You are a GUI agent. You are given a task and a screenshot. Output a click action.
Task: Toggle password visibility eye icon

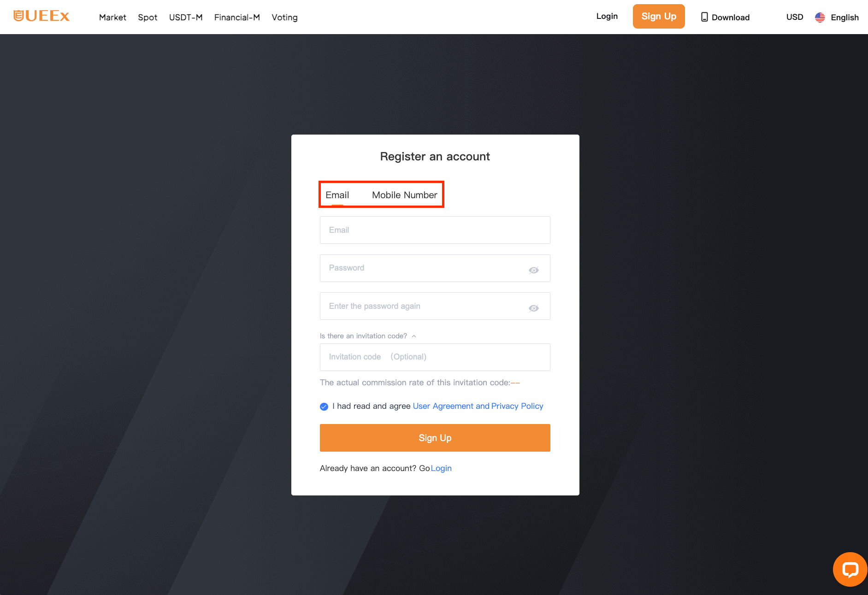coord(533,270)
